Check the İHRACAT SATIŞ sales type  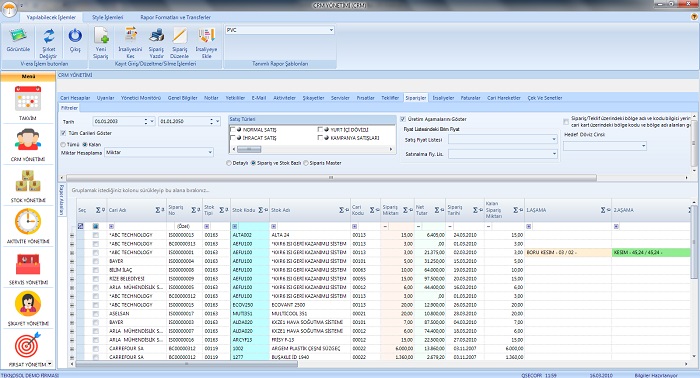coord(233,138)
